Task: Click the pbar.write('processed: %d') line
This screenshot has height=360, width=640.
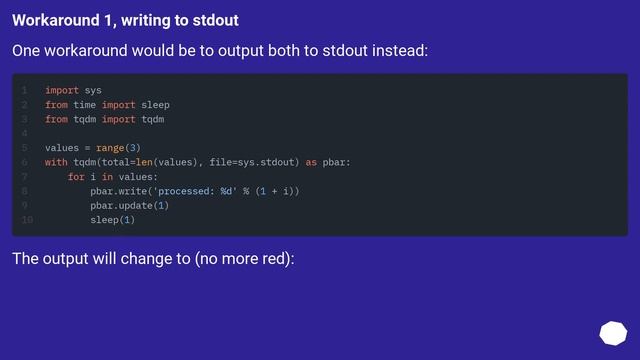Action: pos(195,191)
